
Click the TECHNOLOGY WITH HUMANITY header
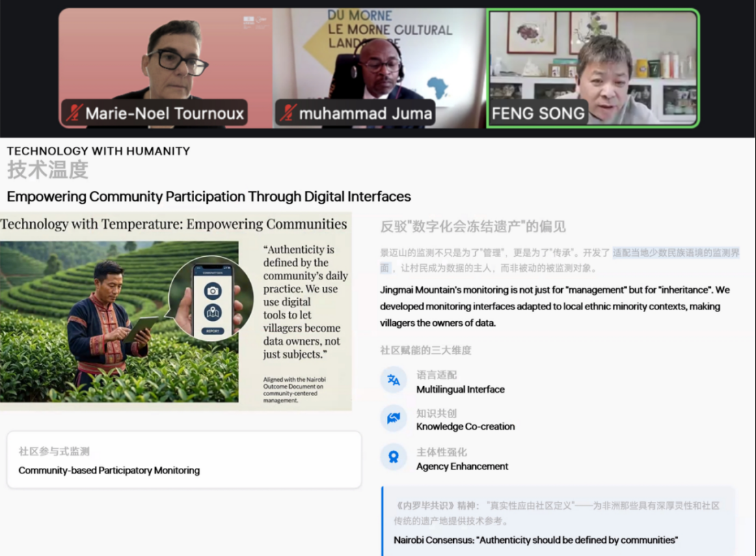click(x=98, y=152)
